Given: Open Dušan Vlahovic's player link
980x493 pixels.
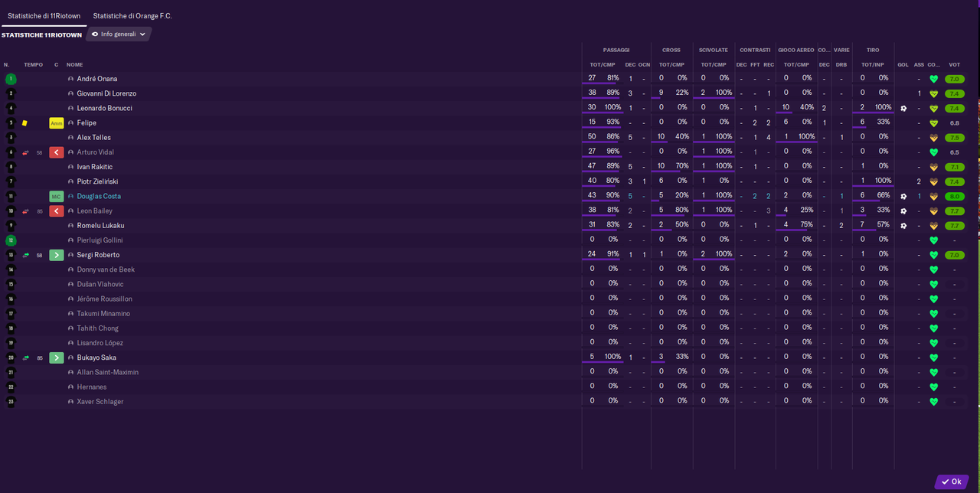Looking at the screenshot, I should click(100, 284).
